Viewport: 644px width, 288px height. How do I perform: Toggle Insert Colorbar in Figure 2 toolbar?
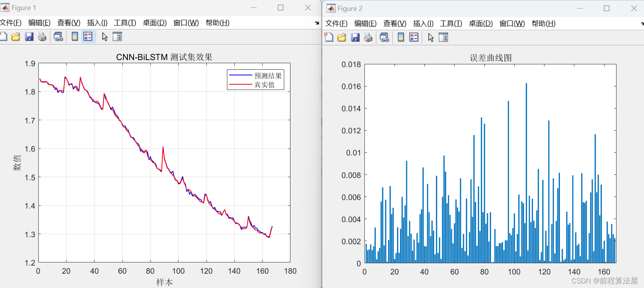401,38
